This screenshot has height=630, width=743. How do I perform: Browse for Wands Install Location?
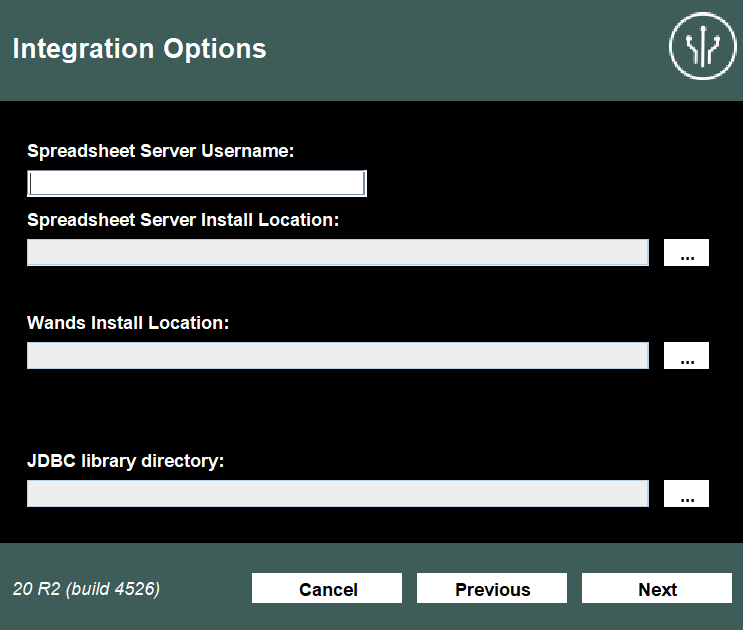pyautogui.click(x=686, y=355)
